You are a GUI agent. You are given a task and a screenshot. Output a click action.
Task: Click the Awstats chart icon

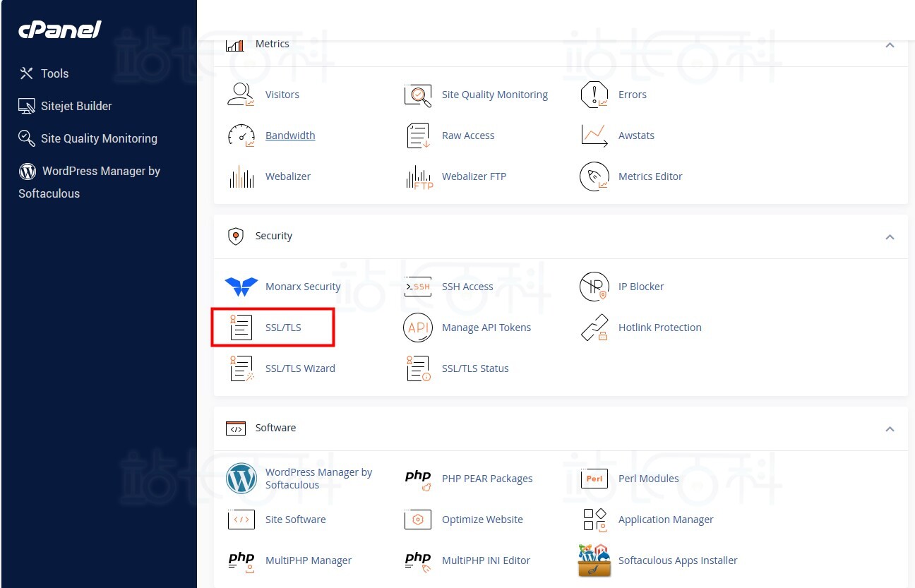point(594,136)
